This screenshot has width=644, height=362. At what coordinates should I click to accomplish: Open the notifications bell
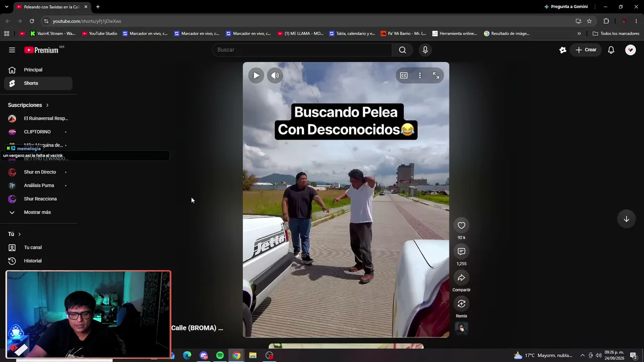pos(611,50)
